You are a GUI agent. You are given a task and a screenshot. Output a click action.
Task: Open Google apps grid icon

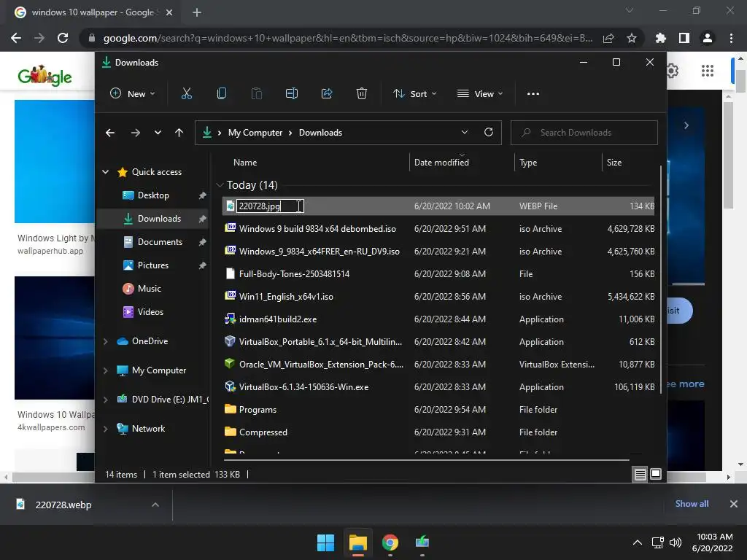coord(708,71)
